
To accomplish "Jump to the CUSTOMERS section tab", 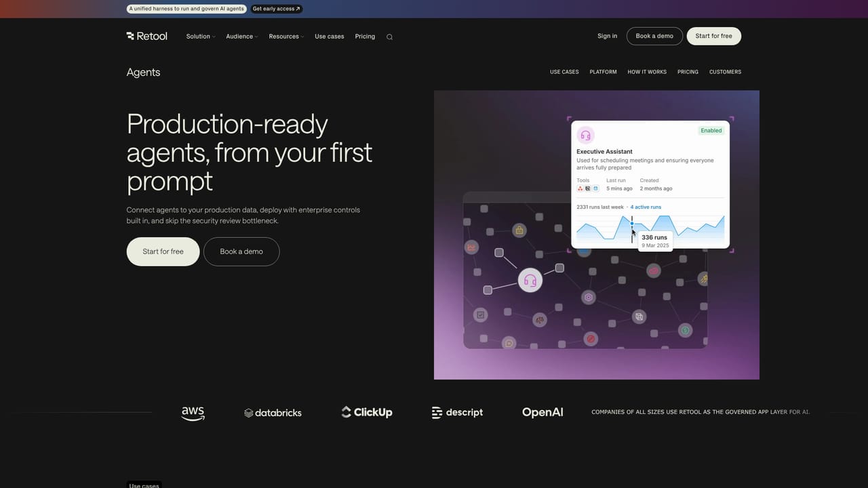I will (x=725, y=72).
